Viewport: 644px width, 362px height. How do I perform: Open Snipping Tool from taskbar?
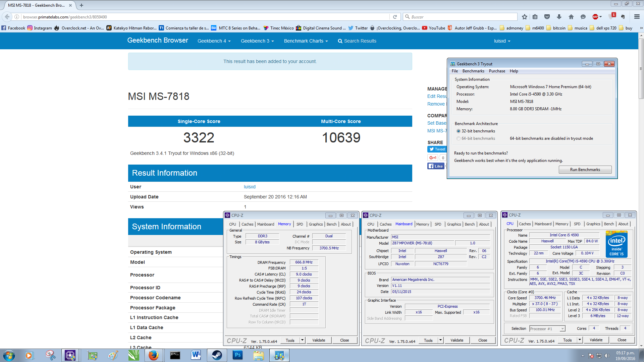click(x=50, y=355)
